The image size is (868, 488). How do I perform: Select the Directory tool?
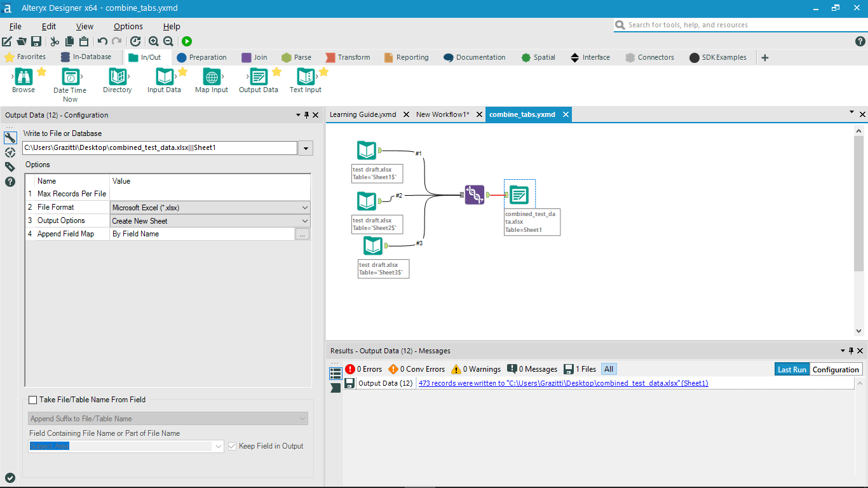(x=117, y=79)
